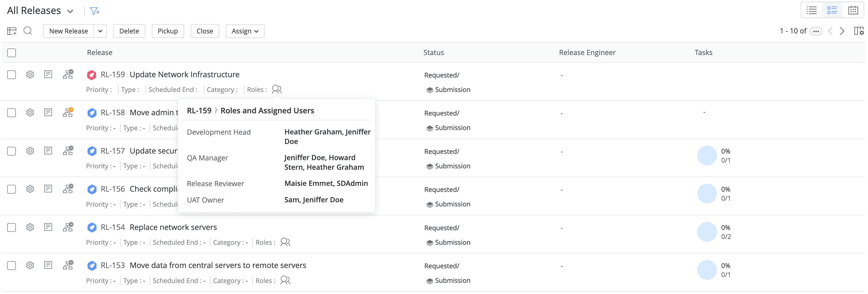Check the RL-153 row checkbox
Screen dimensions: 868x294
tap(11, 265)
